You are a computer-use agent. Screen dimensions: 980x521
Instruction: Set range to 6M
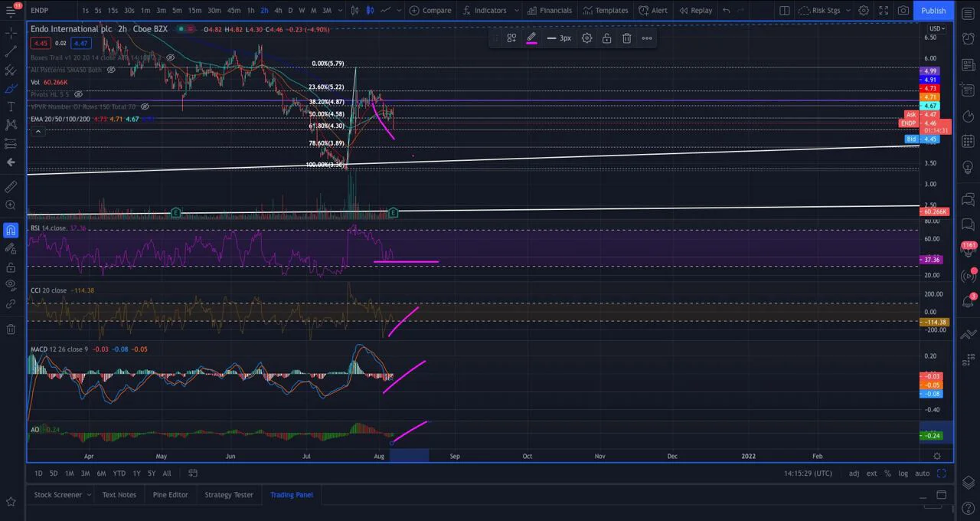pyautogui.click(x=101, y=473)
